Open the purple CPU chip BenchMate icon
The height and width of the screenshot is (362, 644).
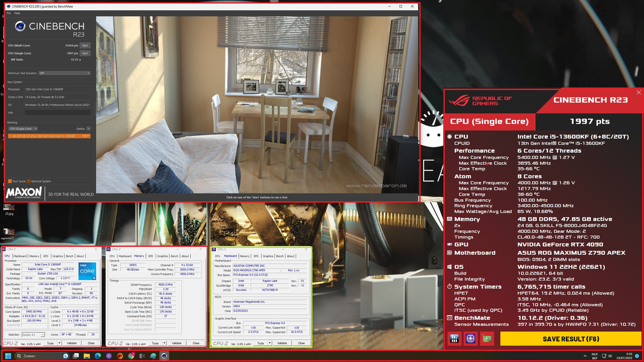coord(470,339)
